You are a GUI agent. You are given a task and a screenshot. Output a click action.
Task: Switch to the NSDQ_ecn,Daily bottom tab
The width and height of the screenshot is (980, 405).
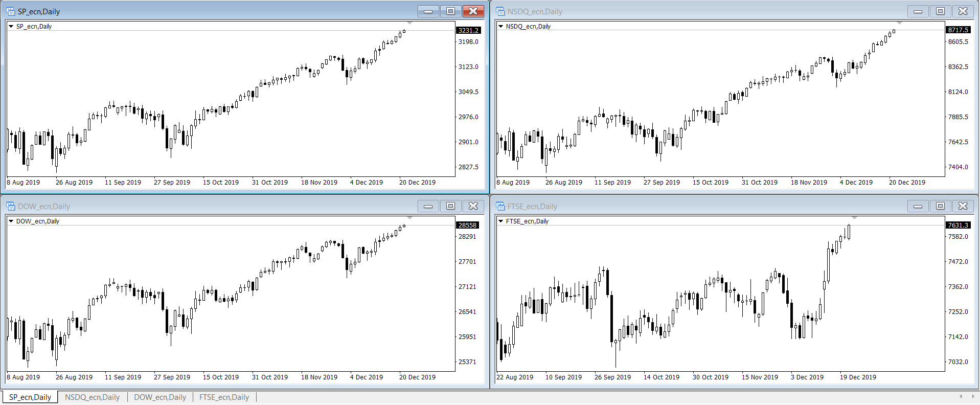92,397
